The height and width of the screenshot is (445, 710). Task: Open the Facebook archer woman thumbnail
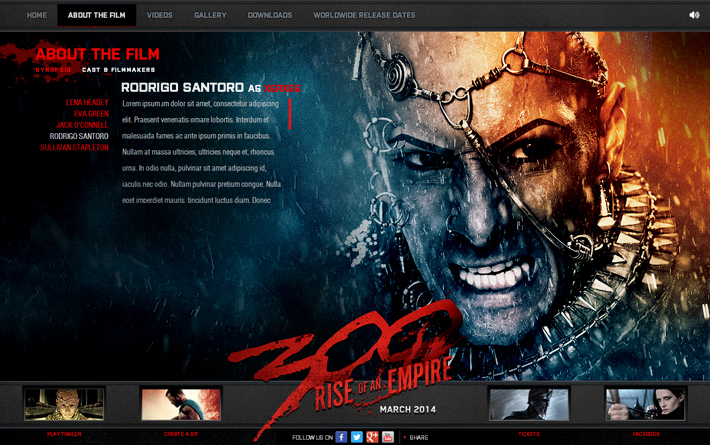pyautogui.click(x=646, y=404)
